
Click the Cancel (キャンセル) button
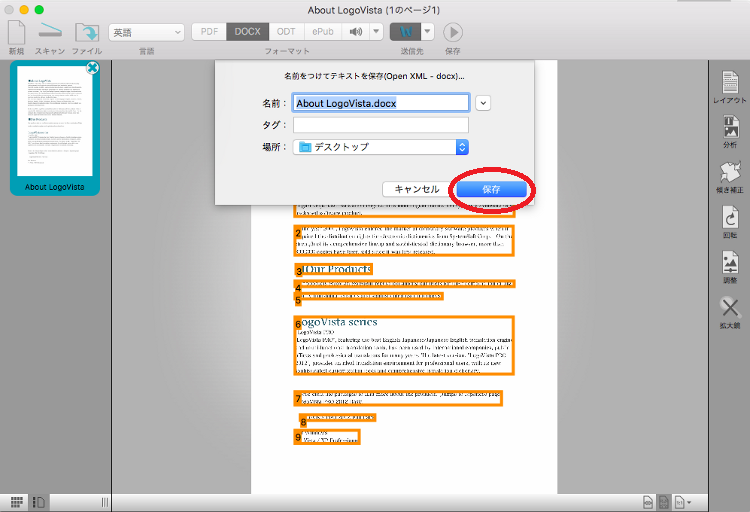click(x=417, y=189)
